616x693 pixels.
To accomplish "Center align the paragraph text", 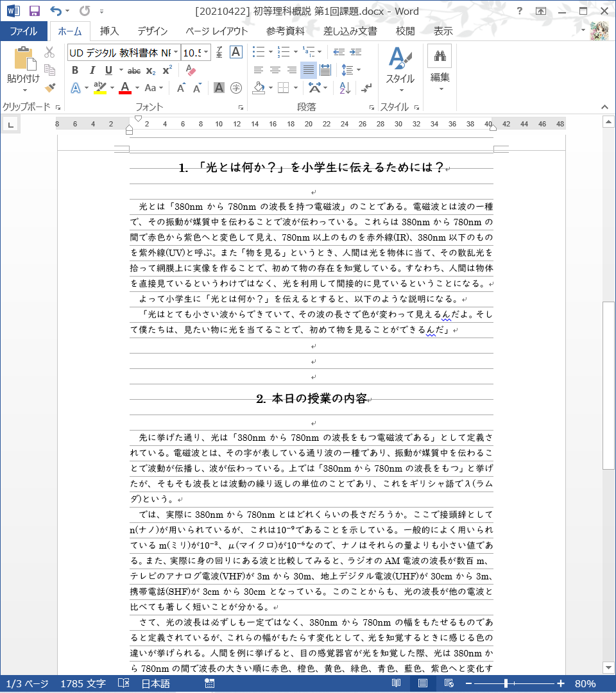I will pyautogui.click(x=275, y=70).
